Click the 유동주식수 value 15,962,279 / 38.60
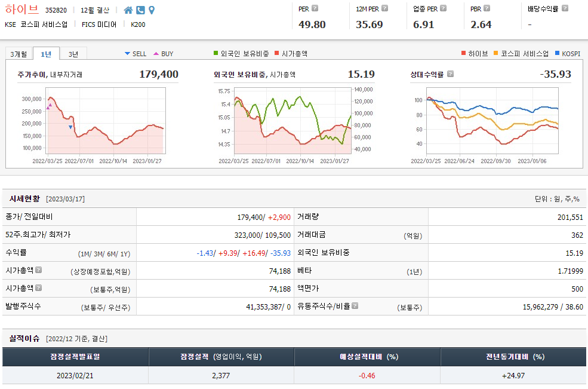This screenshot has width=588, height=389. [x=553, y=307]
